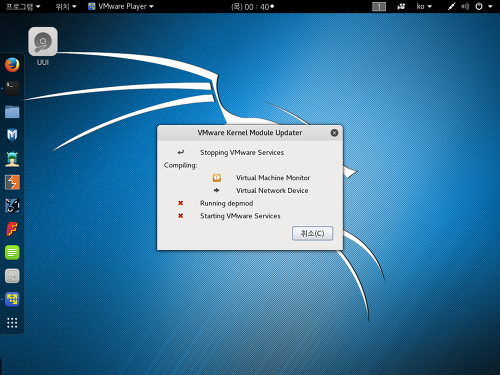This screenshot has height=375, width=500.
Task: Click the network pen icon in top bar
Action: pyautogui.click(x=451, y=7)
